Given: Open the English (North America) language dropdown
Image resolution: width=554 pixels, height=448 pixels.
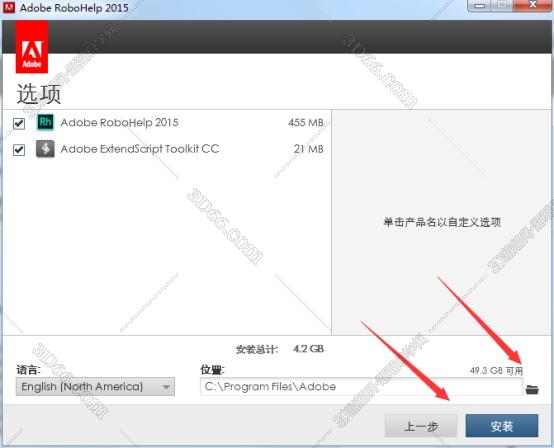Looking at the screenshot, I should point(95,387).
